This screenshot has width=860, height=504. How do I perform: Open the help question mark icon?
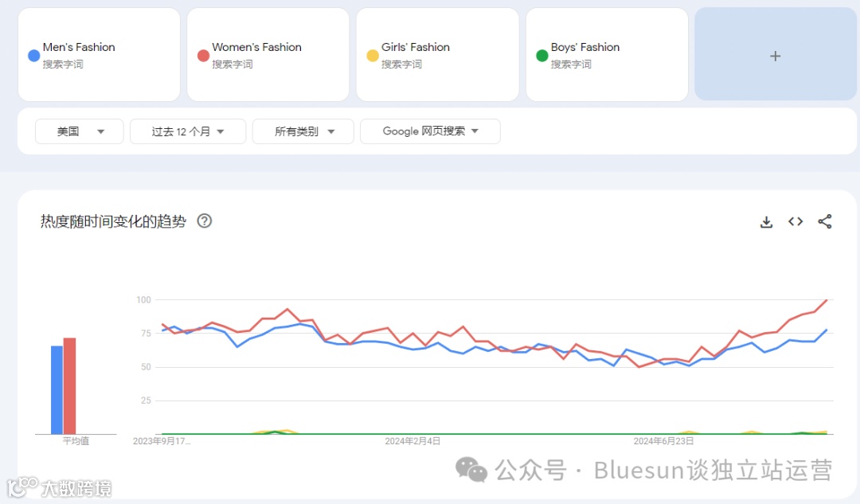(x=205, y=221)
